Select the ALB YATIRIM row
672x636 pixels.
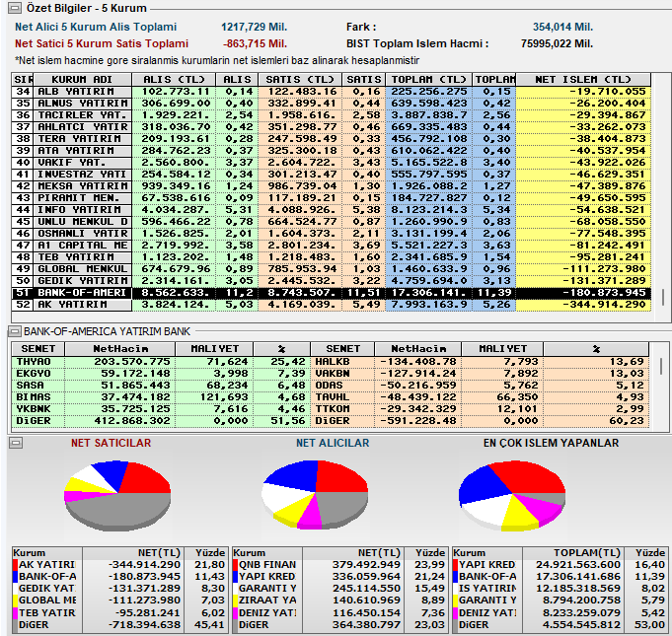pyautogui.click(x=332, y=92)
